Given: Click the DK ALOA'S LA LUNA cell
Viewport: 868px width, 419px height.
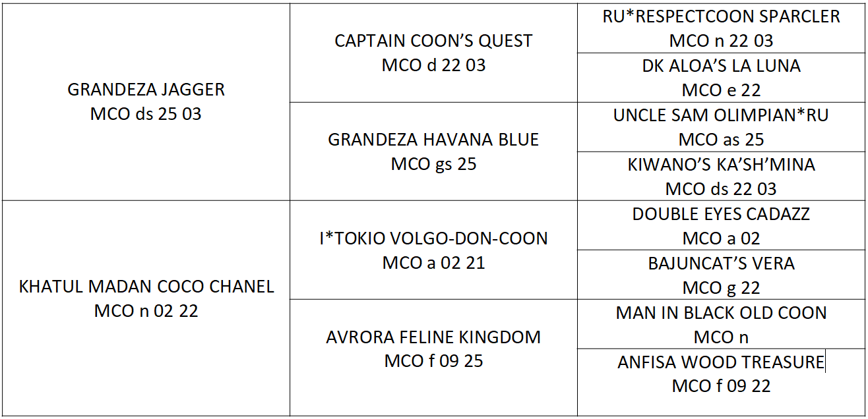Looking at the screenshot, I should pyautogui.click(x=722, y=77).
